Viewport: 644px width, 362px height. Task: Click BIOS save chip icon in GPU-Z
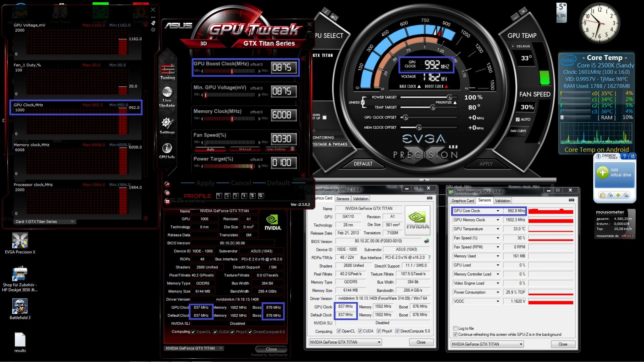pyautogui.click(x=427, y=241)
